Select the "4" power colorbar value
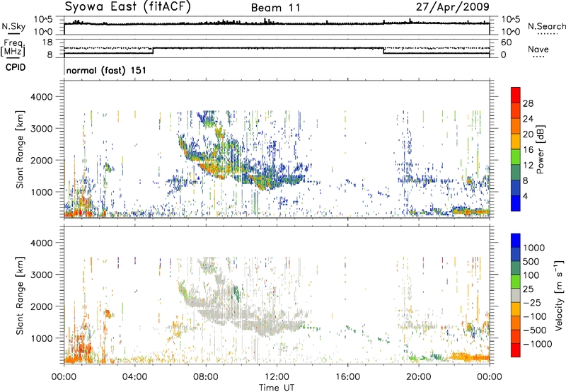 [525, 196]
